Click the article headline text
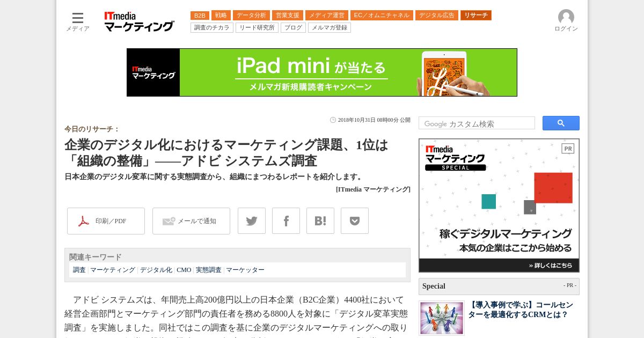This screenshot has height=338, width=644. point(226,153)
